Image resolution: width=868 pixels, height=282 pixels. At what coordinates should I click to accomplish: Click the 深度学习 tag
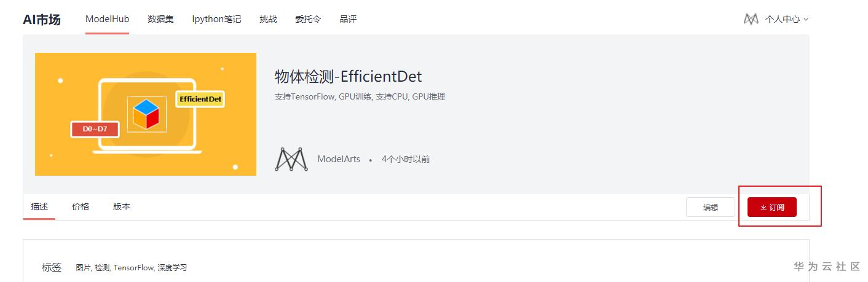click(x=172, y=268)
